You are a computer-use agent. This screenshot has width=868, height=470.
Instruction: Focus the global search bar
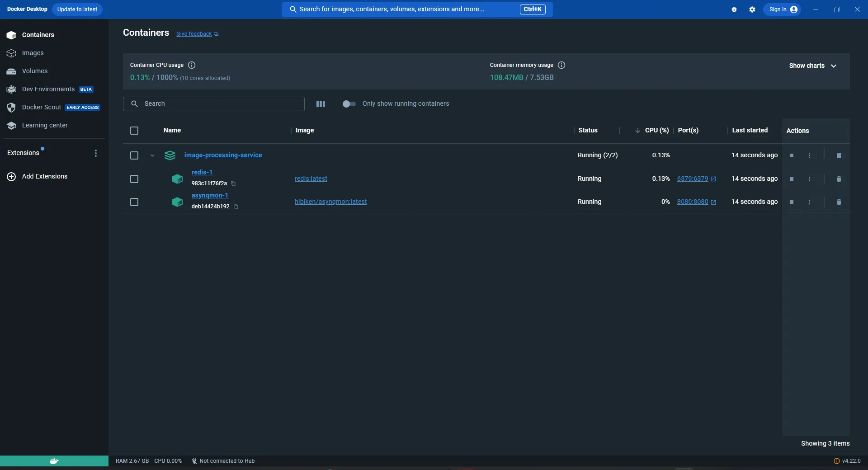417,9
